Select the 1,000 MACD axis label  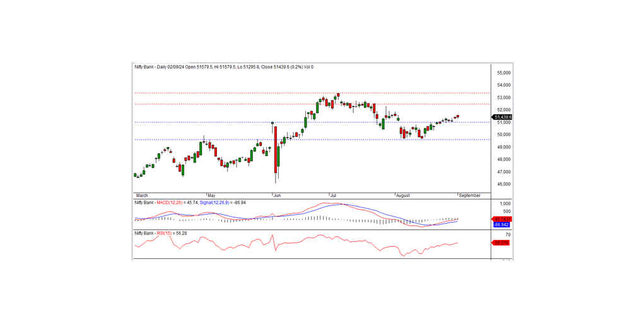coord(505,204)
